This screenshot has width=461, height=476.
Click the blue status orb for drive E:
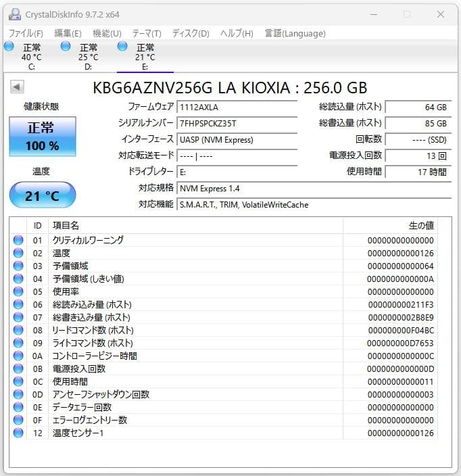tap(122, 47)
